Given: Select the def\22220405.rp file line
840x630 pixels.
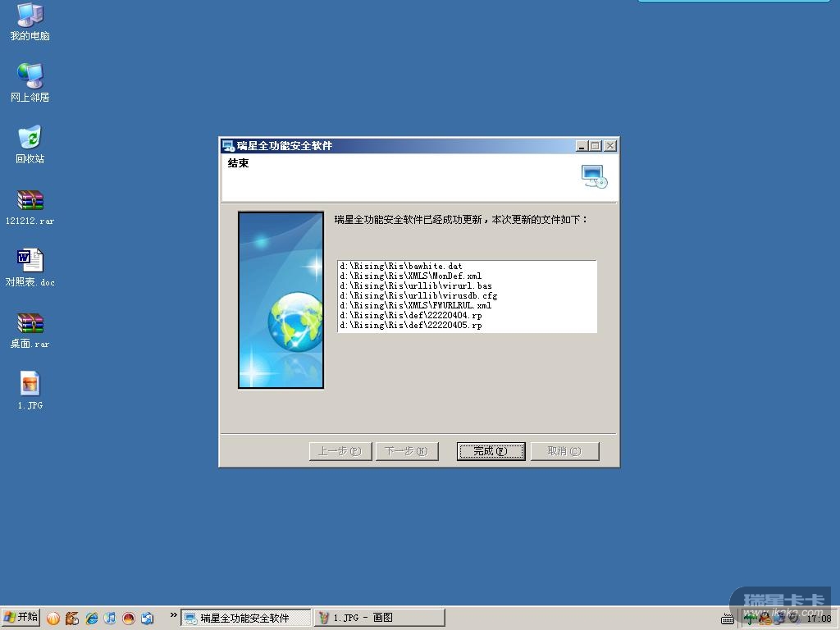Looking at the screenshot, I should (410, 325).
